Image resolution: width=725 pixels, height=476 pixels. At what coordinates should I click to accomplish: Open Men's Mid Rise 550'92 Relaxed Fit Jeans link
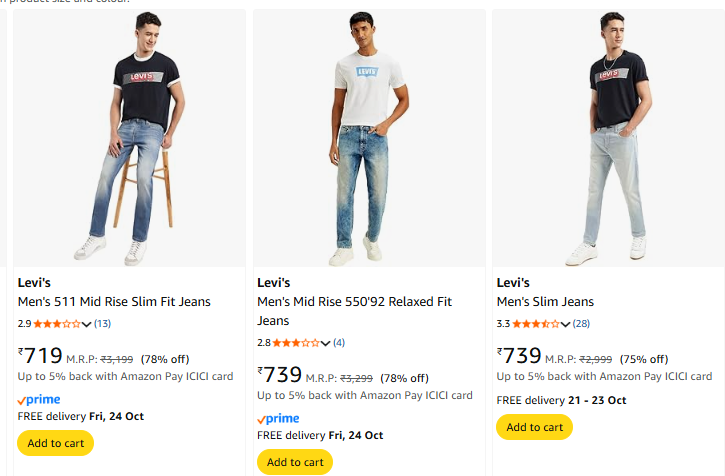pyautogui.click(x=354, y=302)
